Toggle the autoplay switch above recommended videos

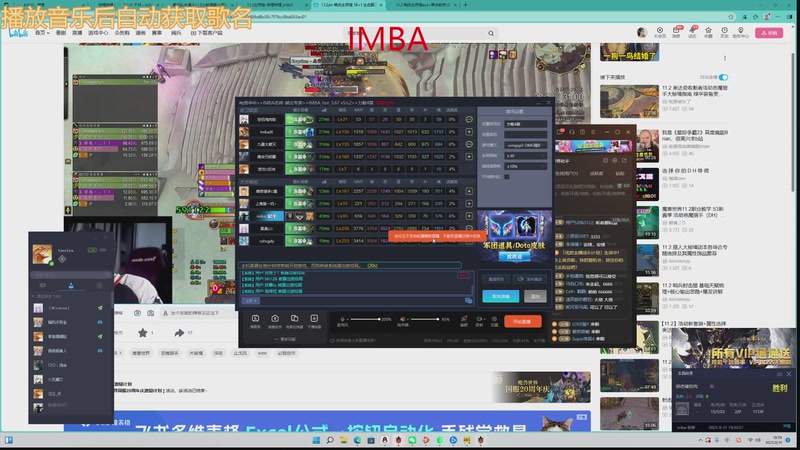click(723, 77)
